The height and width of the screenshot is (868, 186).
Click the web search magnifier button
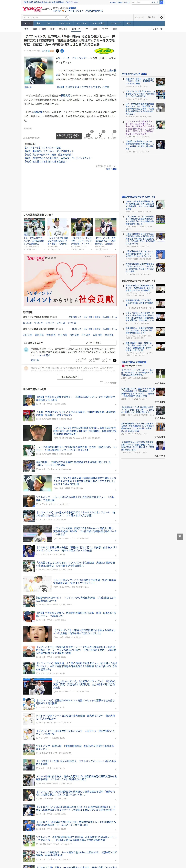pyautogui.click(x=161, y=2)
